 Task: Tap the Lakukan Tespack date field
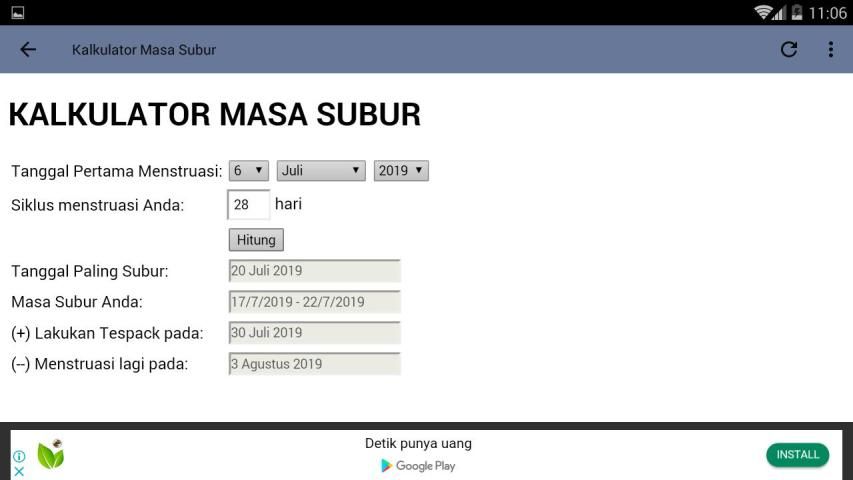tap(314, 333)
